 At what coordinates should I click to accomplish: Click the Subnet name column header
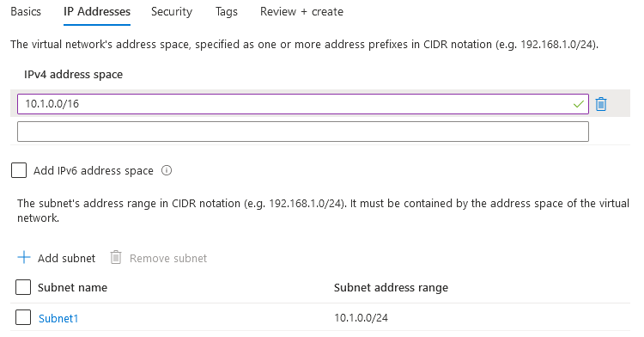coord(72,288)
